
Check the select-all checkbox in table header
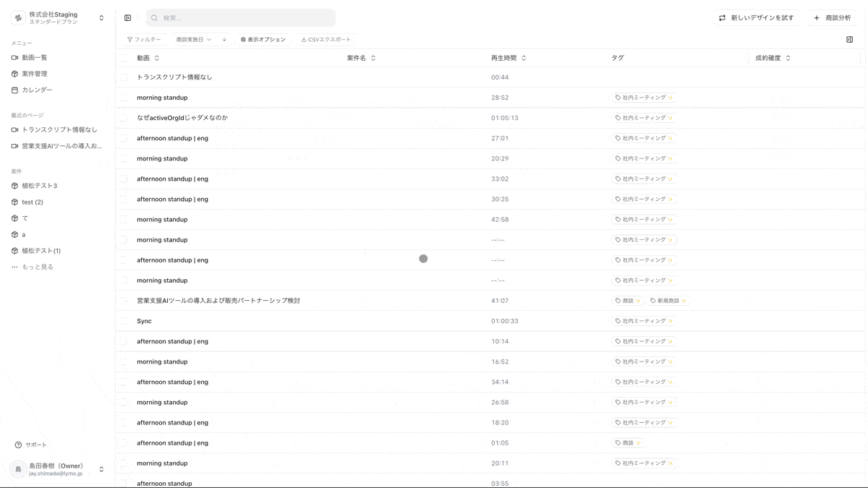124,58
